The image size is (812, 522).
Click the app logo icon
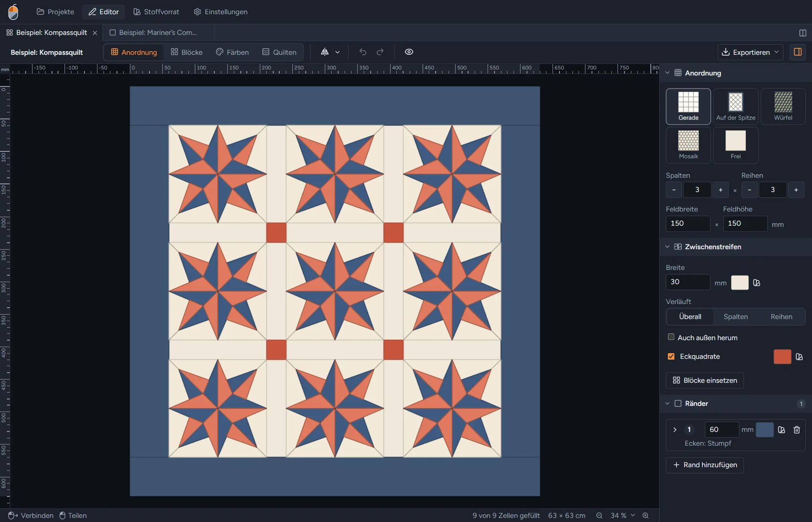(x=13, y=12)
